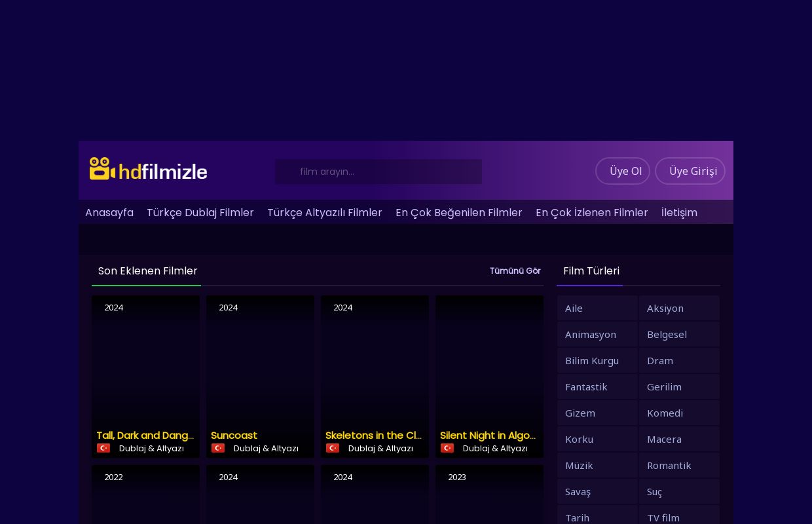The height and width of the screenshot is (524, 812).
Task: Select the Film Türleri heading
Action: 591,271
